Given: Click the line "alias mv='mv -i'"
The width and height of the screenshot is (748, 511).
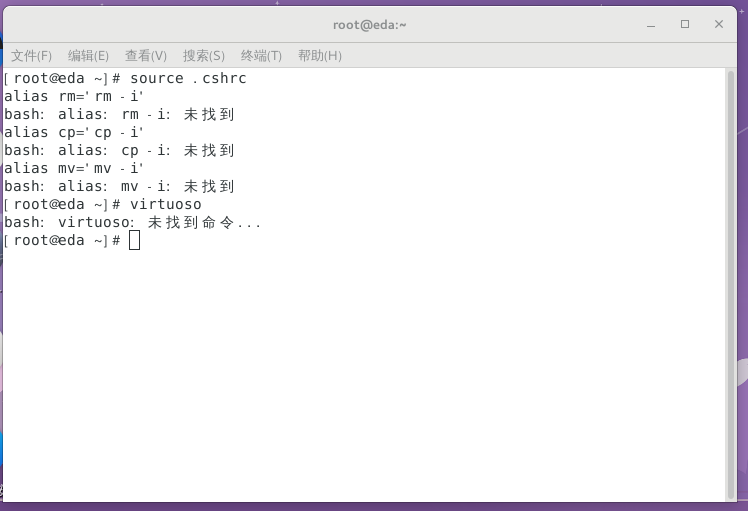Looking at the screenshot, I should (x=74, y=168).
